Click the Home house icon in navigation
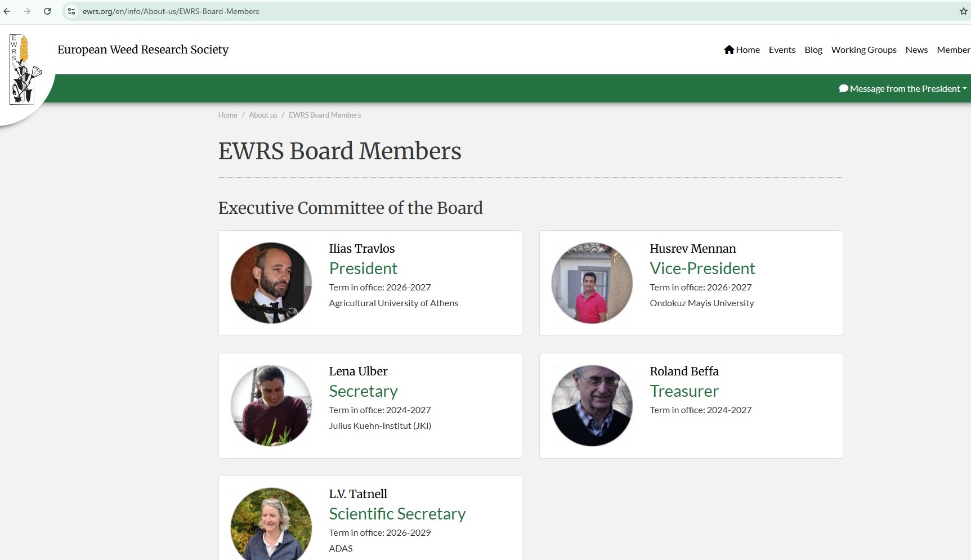Image resolution: width=971 pixels, height=560 pixels. coord(729,50)
